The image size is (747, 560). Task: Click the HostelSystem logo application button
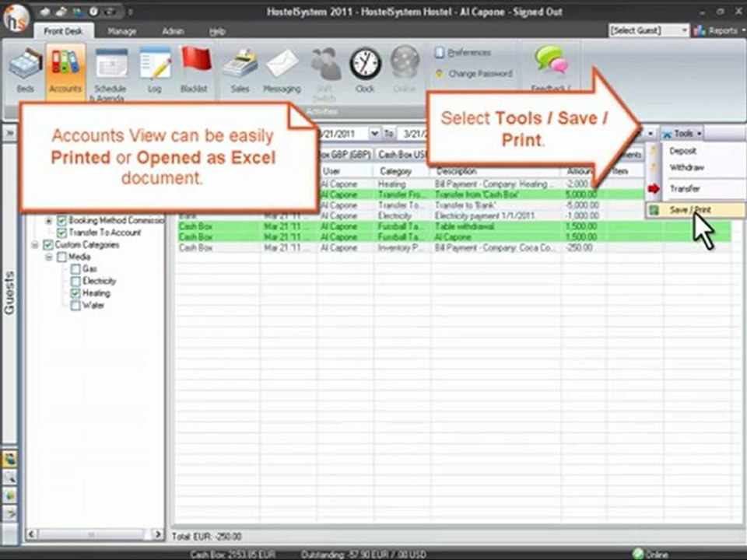click(16, 19)
